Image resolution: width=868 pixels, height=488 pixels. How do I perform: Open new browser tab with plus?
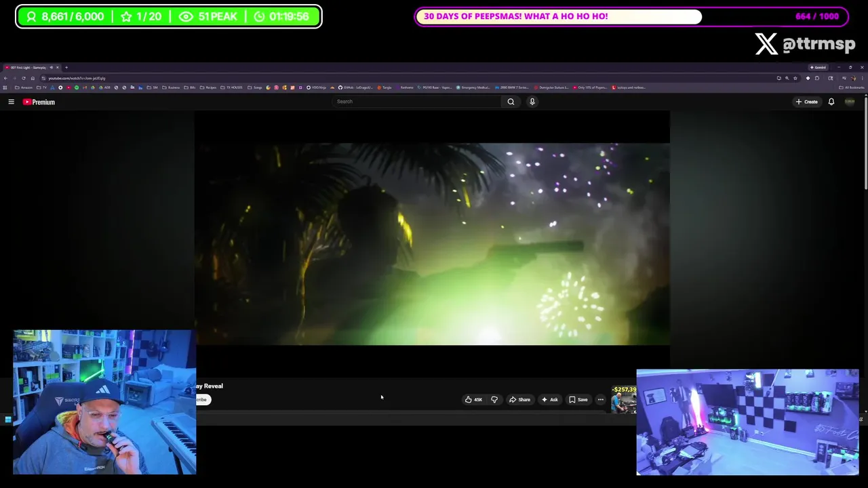pyautogui.click(x=66, y=67)
